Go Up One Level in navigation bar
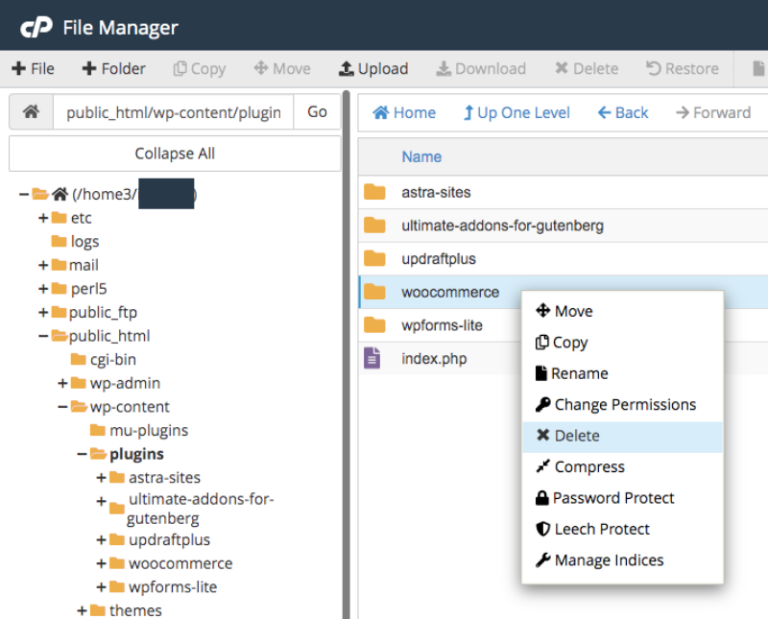This screenshot has height=619, width=768. coord(516,112)
